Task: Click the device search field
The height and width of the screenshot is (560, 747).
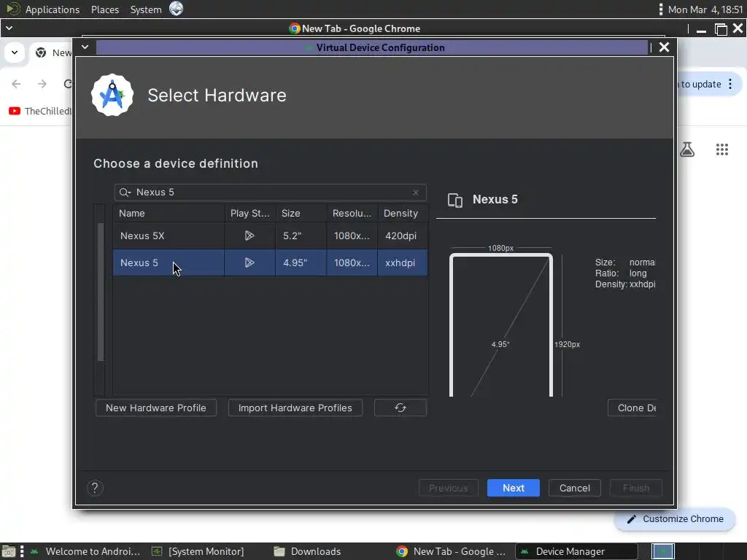Action: coord(270,192)
